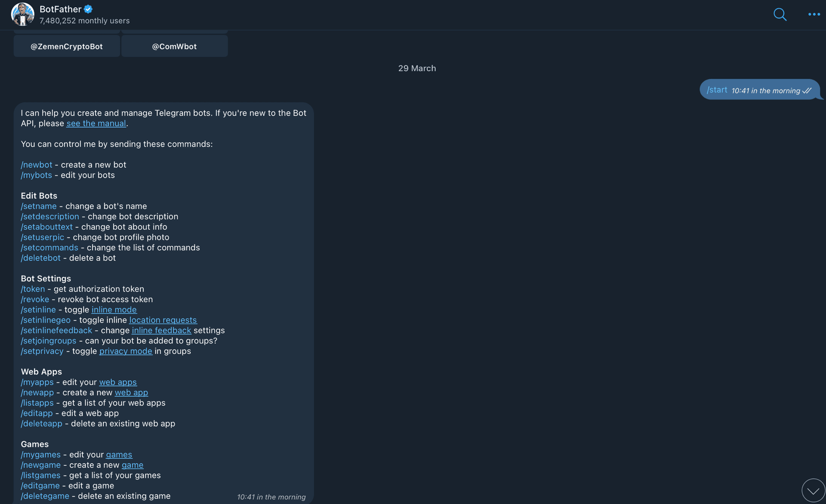The height and width of the screenshot is (504, 826).
Task: Click the BotFather profile avatar
Action: click(x=22, y=14)
